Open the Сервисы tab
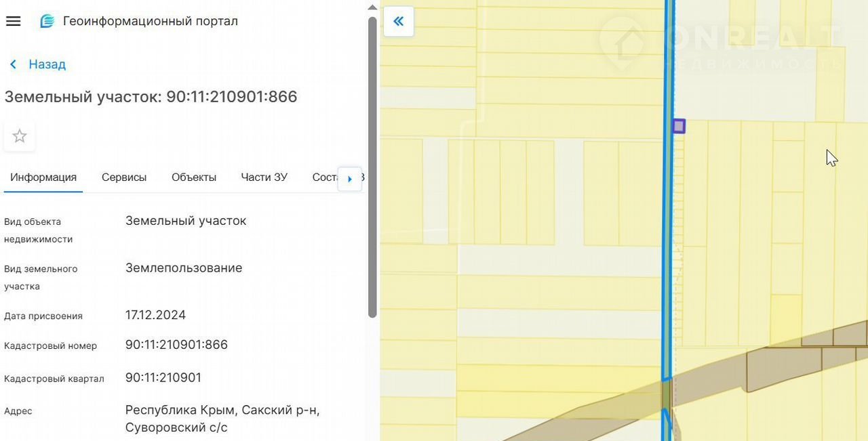Screen dimensions: 868x441 click(x=124, y=177)
